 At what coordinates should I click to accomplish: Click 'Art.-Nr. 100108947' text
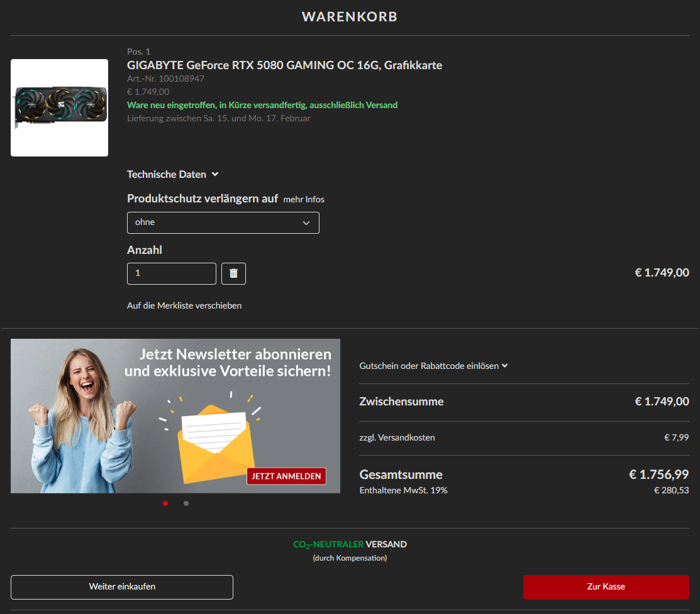[x=165, y=79]
